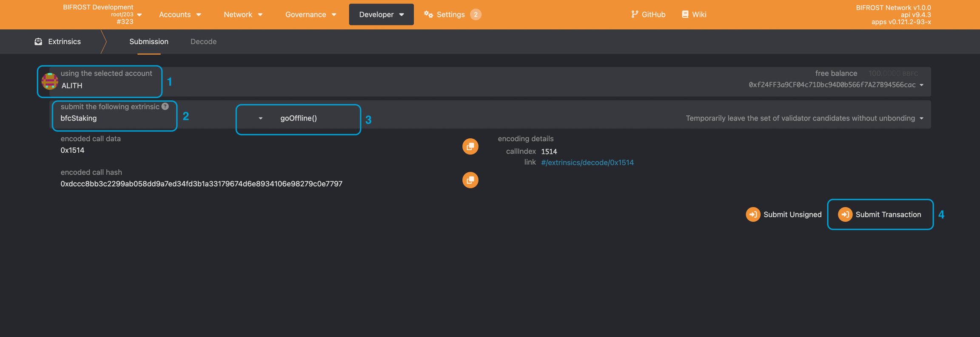Click the ALITH account identicon

(50, 81)
